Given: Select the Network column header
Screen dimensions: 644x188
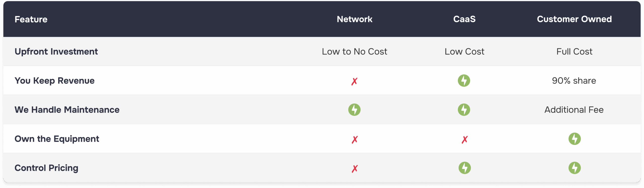Looking at the screenshot, I should click(354, 19).
